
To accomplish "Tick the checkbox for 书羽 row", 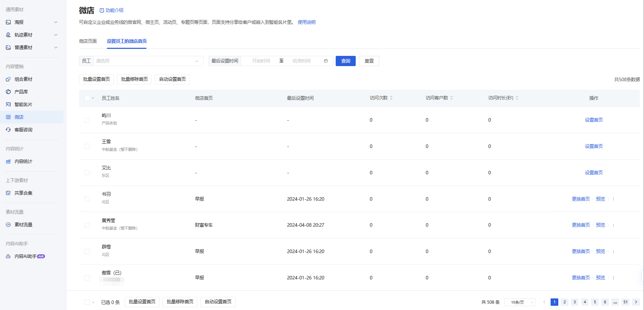I will pyautogui.click(x=87, y=199).
